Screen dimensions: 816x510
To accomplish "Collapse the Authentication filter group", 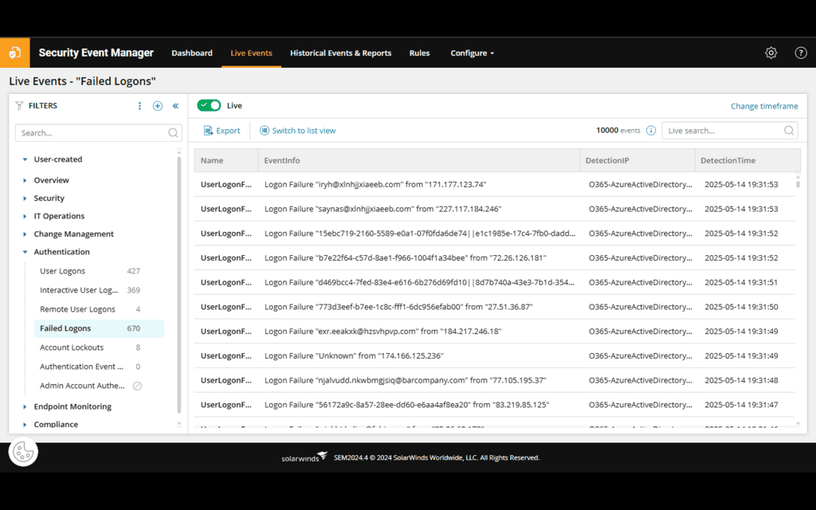I will point(24,252).
